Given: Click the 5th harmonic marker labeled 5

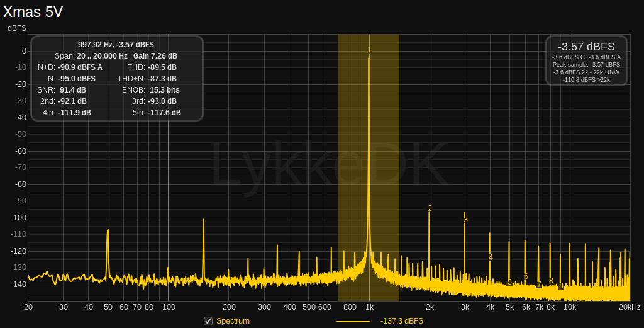Looking at the screenshot, I should tap(509, 282).
